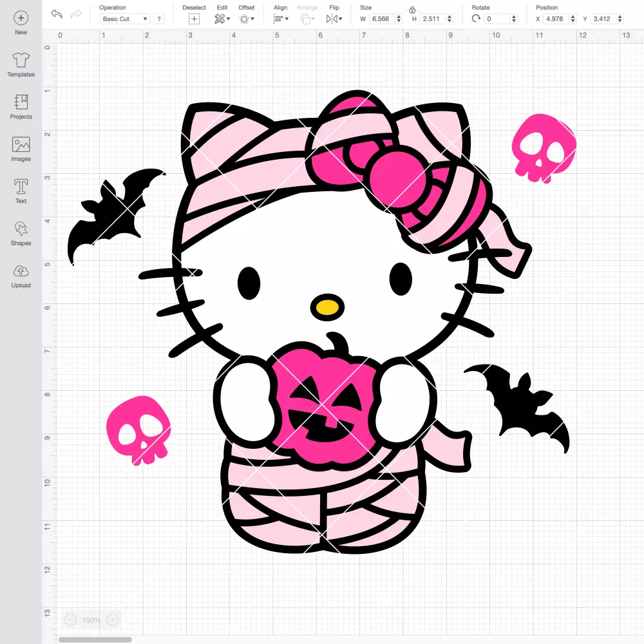Expand the Align dropdown arrow
The image size is (644, 644).
(287, 19)
